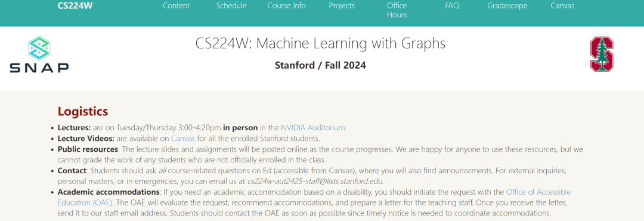Click the Stanford / Fall 2024 subtitle
The width and height of the screenshot is (644, 221).
coord(320,65)
